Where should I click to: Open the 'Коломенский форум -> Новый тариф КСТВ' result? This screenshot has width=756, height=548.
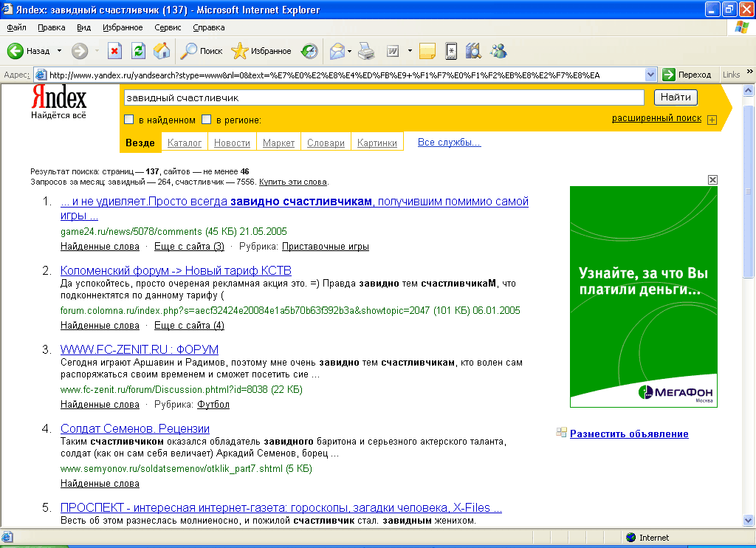click(x=176, y=270)
